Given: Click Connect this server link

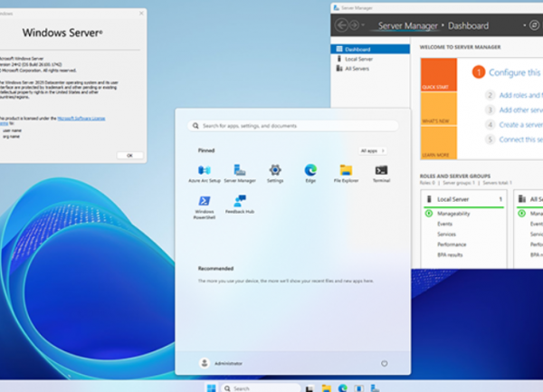Looking at the screenshot, I should (x=521, y=140).
